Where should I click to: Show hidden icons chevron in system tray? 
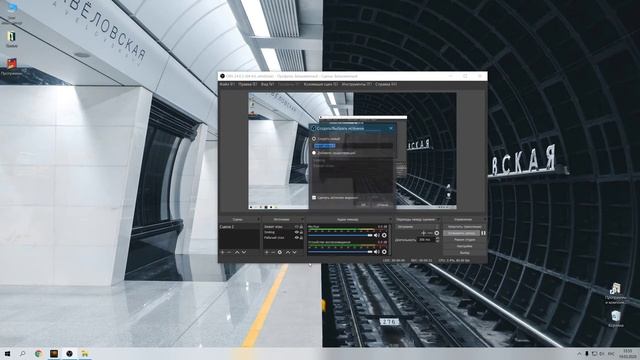pos(579,354)
